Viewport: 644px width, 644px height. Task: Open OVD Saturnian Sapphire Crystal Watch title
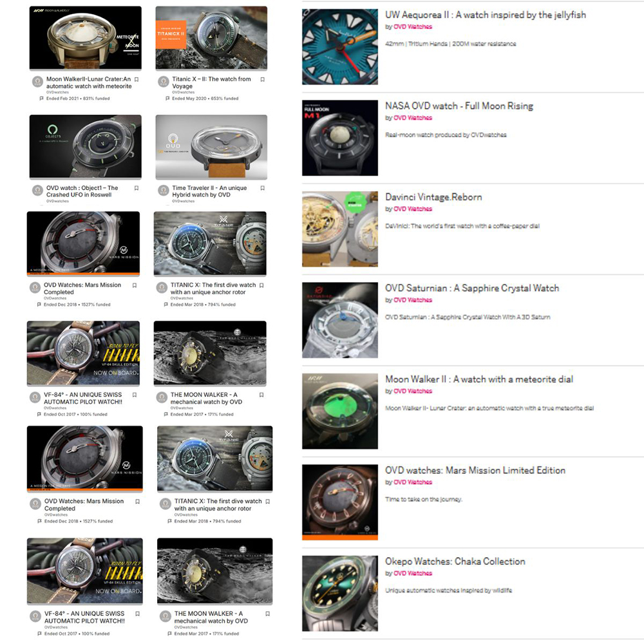472,288
